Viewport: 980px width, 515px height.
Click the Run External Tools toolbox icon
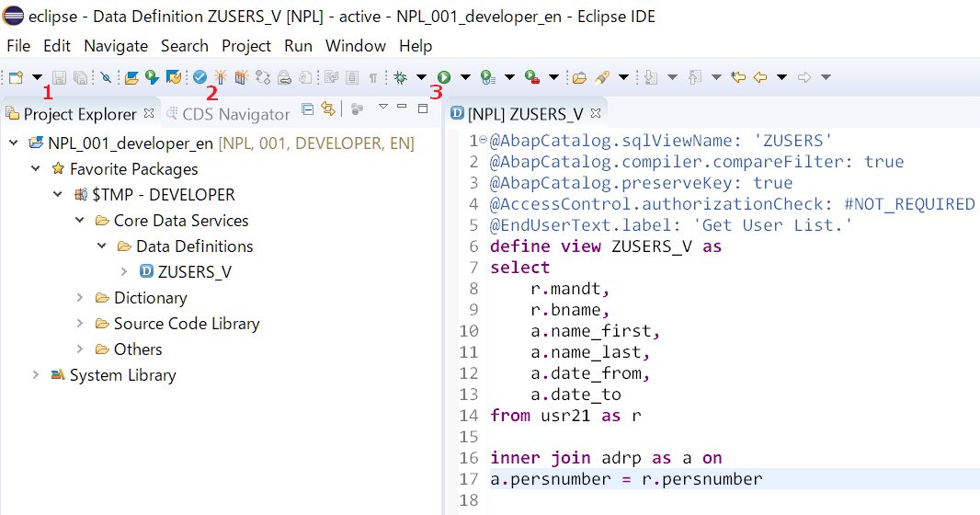click(x=532, y=77)
